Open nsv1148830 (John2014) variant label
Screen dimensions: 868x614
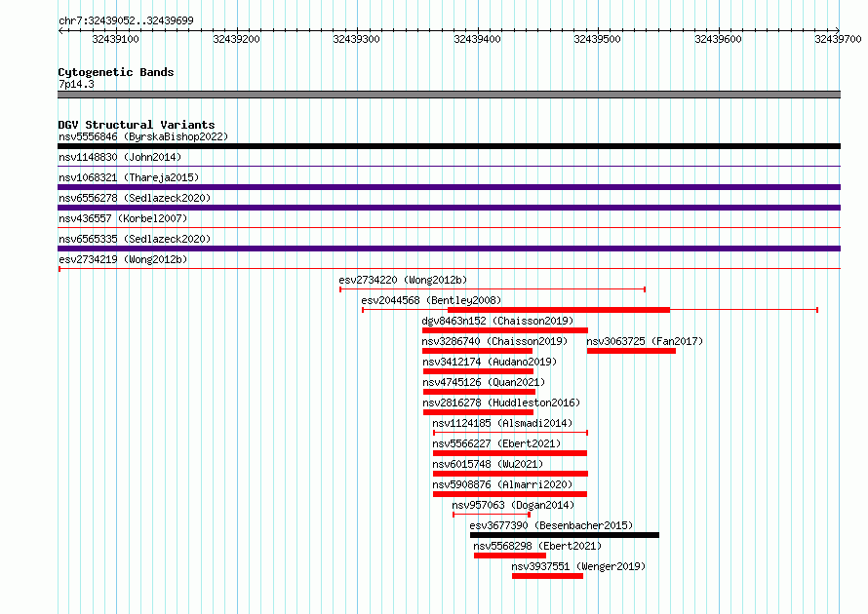pyautogui.click(x=120, y=157)
